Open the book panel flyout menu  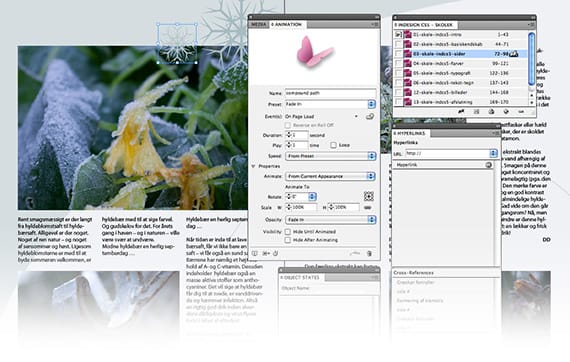tap(531, 25)
